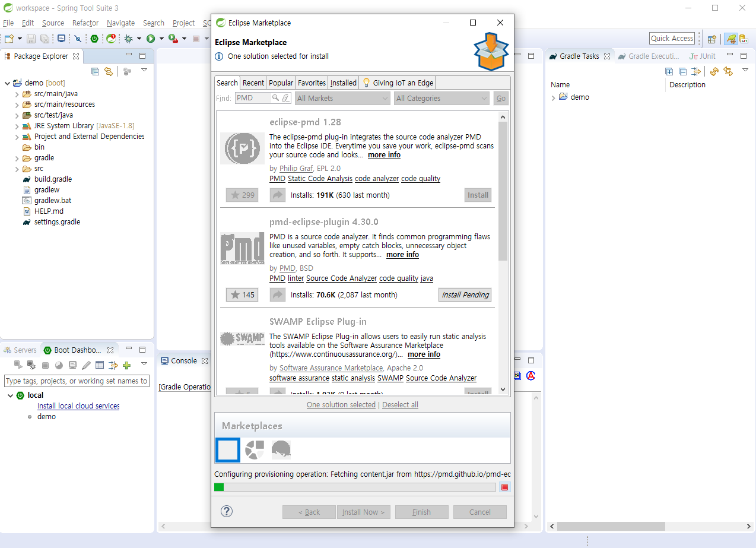Click the green Boot Dashboard power icon in toolbar

point(94,39)
